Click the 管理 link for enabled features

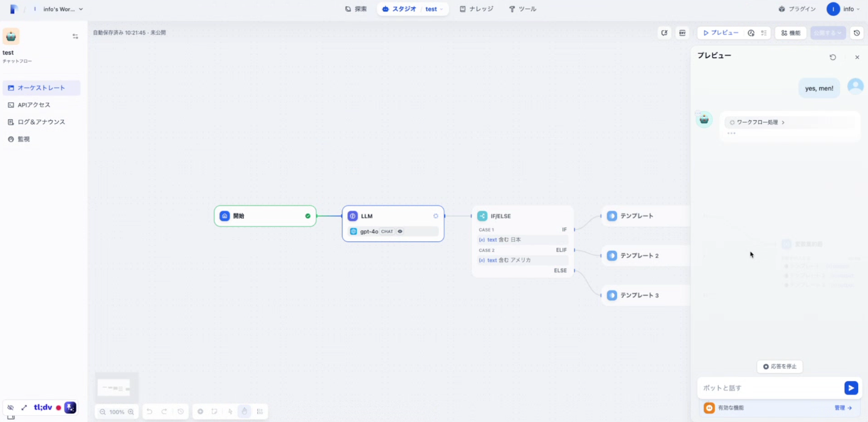pos(843,408)
